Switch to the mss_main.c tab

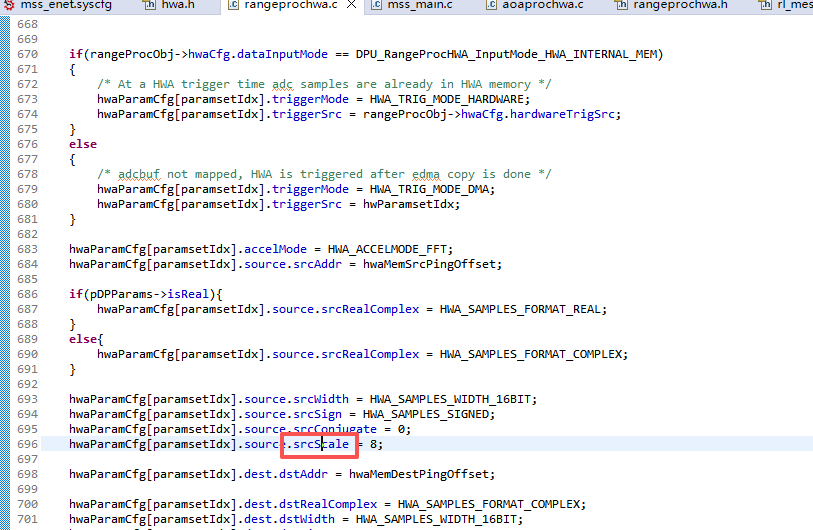tap(420, 5)
